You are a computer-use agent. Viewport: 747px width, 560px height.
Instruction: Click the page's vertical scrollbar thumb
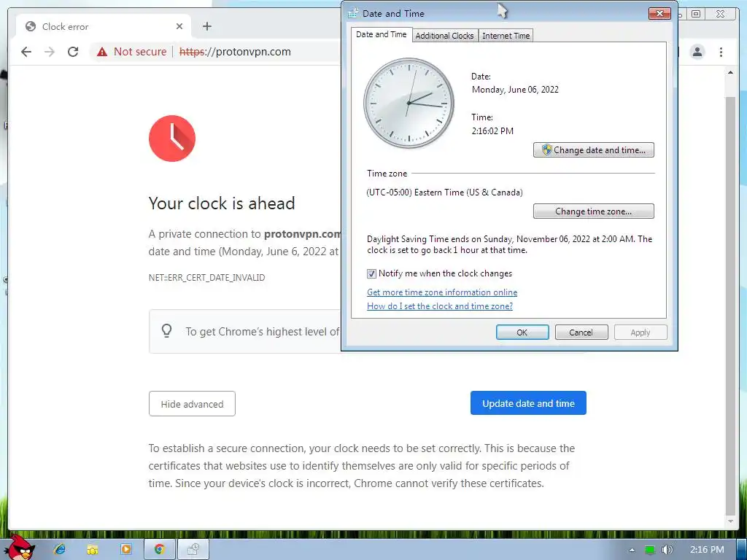coord(730,305)
